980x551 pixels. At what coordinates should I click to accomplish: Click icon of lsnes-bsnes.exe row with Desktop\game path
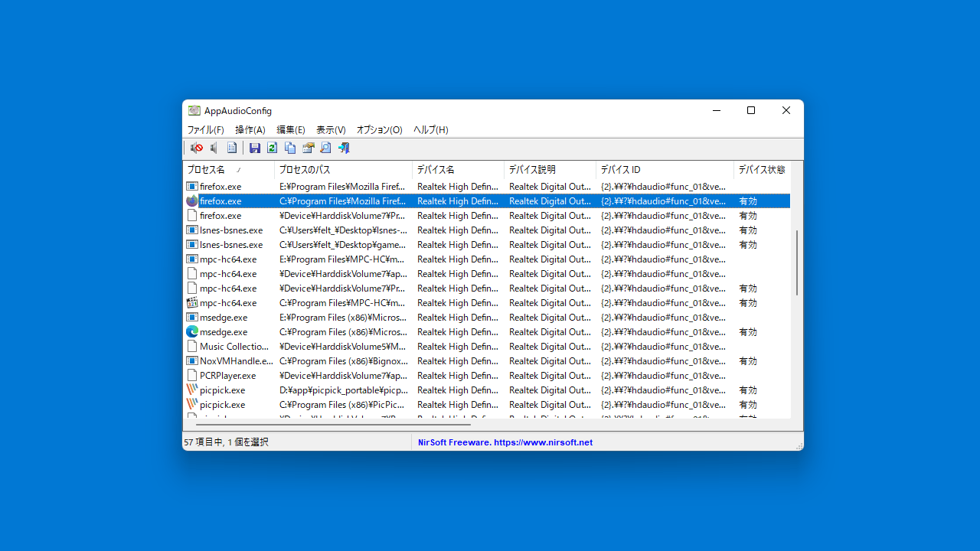tap(192, 244)
